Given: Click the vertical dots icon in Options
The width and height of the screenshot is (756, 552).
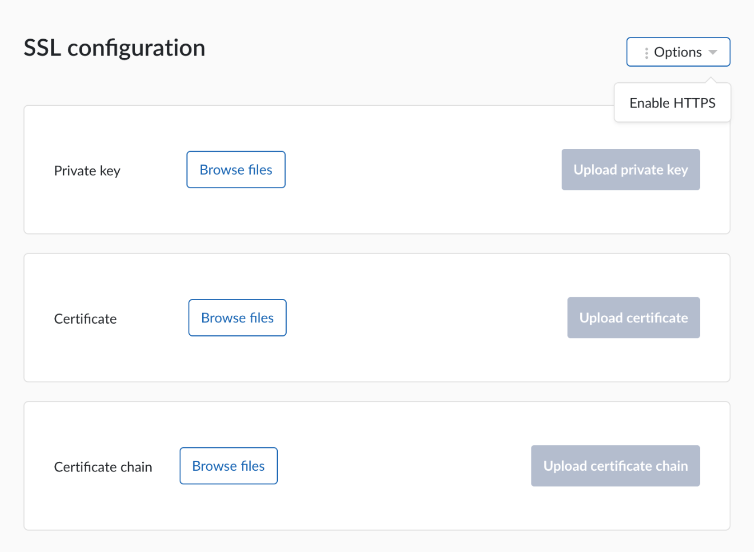Looking at the screenshot, I should [x=646, y=53].
